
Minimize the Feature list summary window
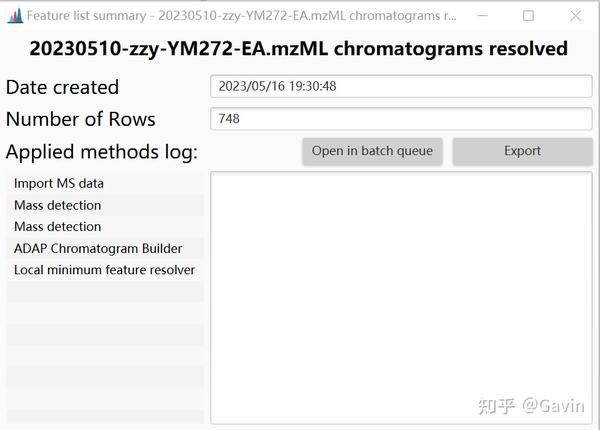click(x=484, y=16)
